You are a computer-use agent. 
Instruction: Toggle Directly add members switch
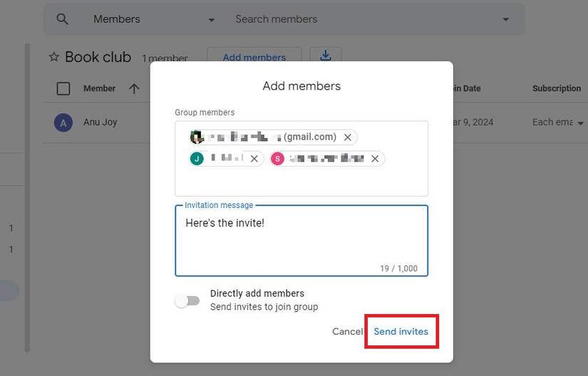187,301
